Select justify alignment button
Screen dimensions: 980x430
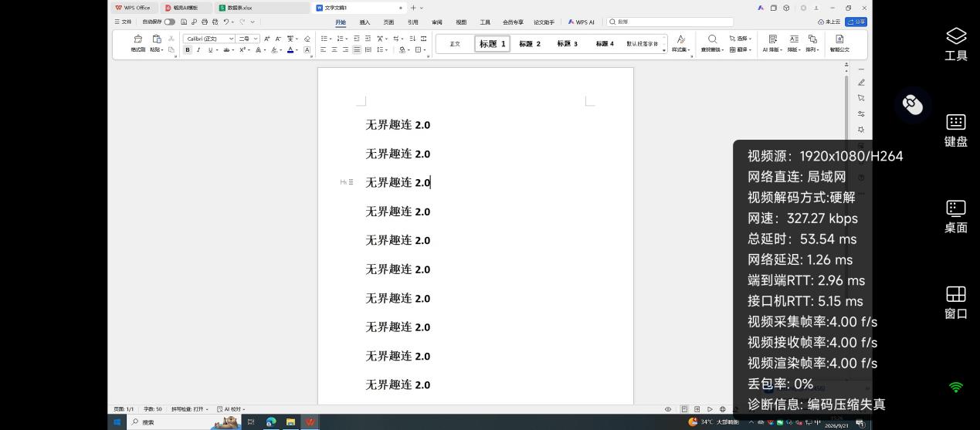(x=357, y=49)
